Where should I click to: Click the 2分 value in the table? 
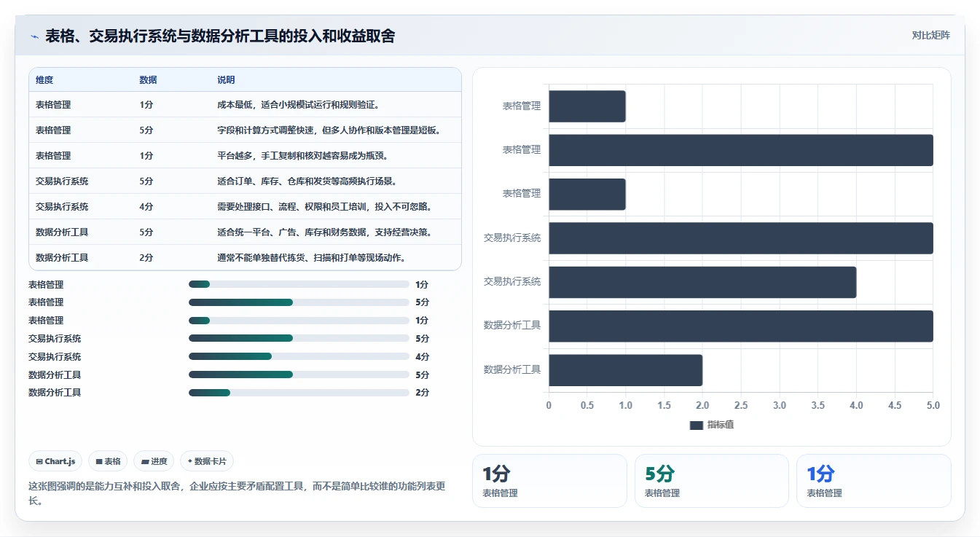tap(146, 258)
